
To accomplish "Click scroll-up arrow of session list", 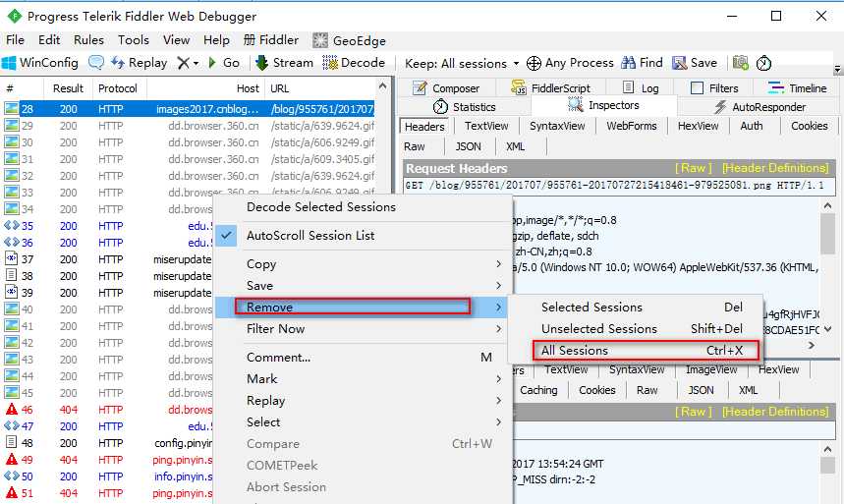I will click(383, 86).
